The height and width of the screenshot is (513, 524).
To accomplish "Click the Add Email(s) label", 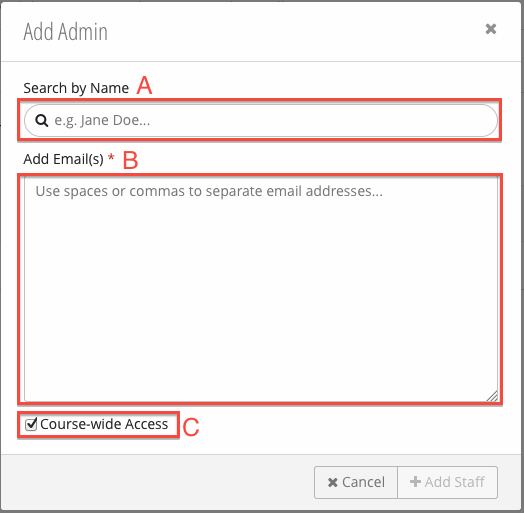I will [x=63, y=159].
